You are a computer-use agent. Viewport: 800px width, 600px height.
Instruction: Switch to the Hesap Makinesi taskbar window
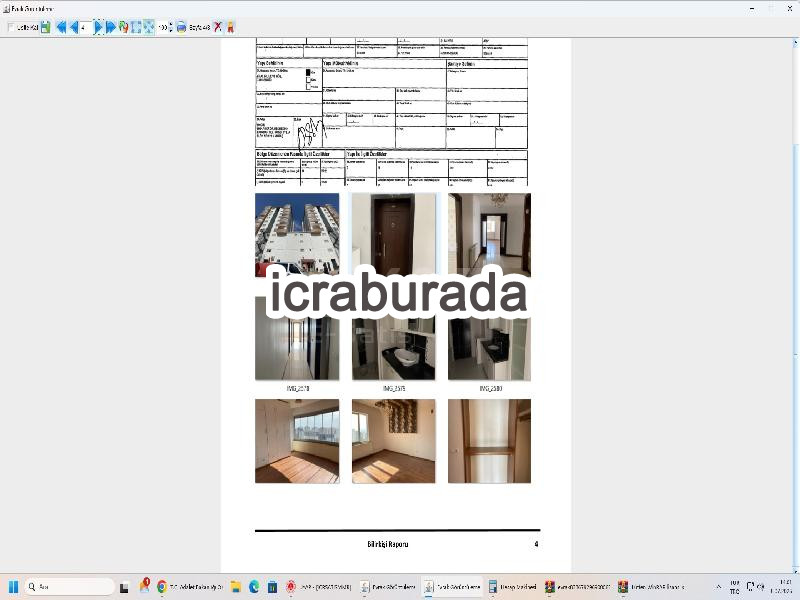(x=513, y=587)
